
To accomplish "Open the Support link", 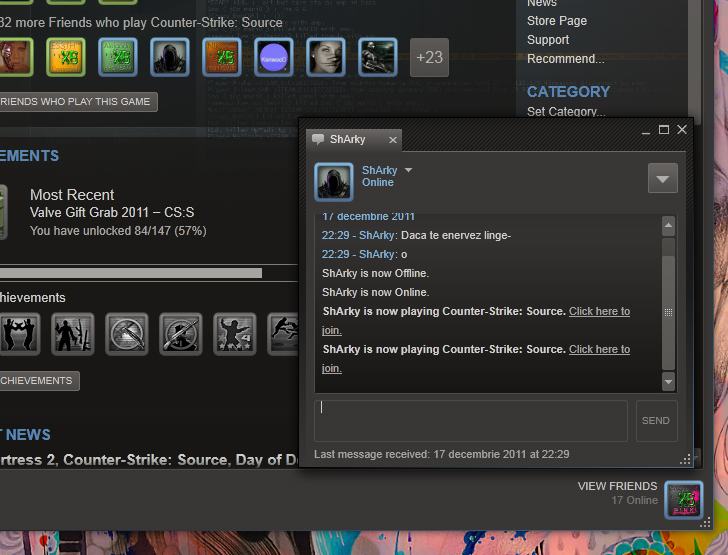I will coord(548,40).
